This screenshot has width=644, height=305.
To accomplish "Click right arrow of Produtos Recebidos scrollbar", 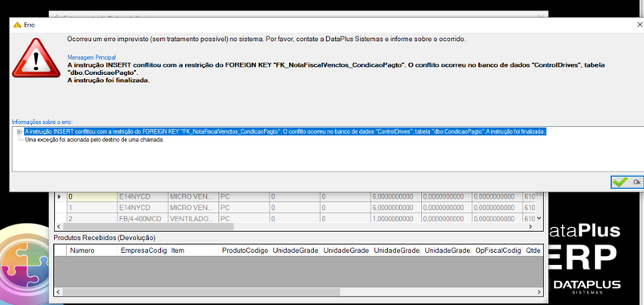I will (539, 292).
